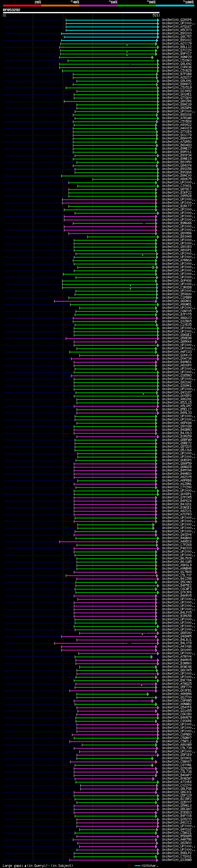This screenshot has height=868, width=197.
Task: Open hit UniRef100_B9S0X2
Action: coord(177,40)
